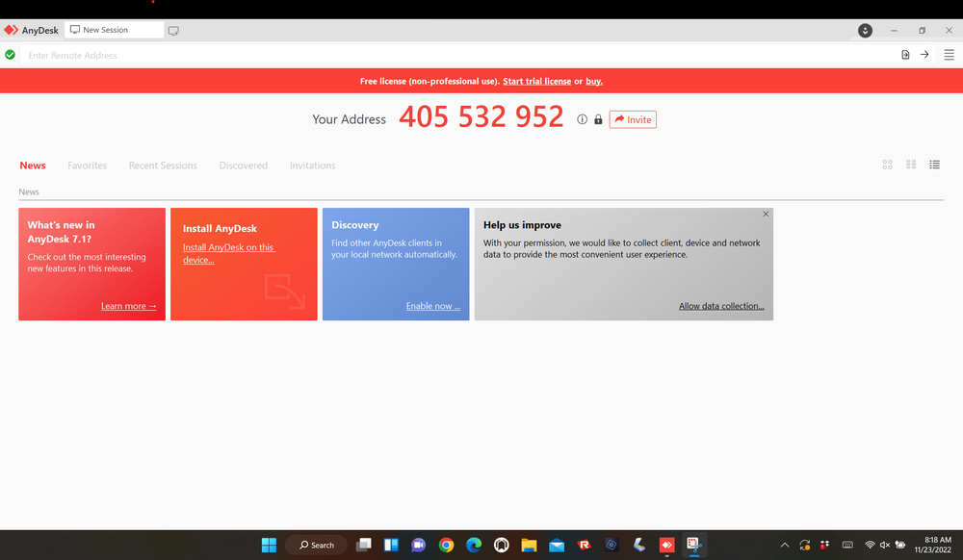Click the new tab monitor icon
Viewport: 963px width, 560px height.
pyautogui.click(x=173, y=31)
